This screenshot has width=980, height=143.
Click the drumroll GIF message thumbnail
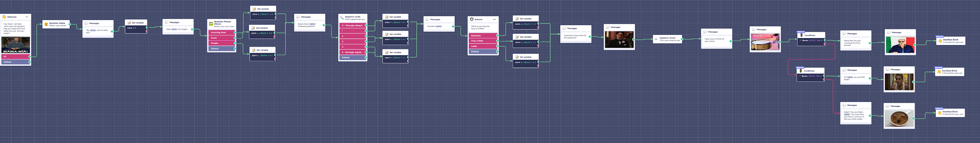tap(765, 42)
